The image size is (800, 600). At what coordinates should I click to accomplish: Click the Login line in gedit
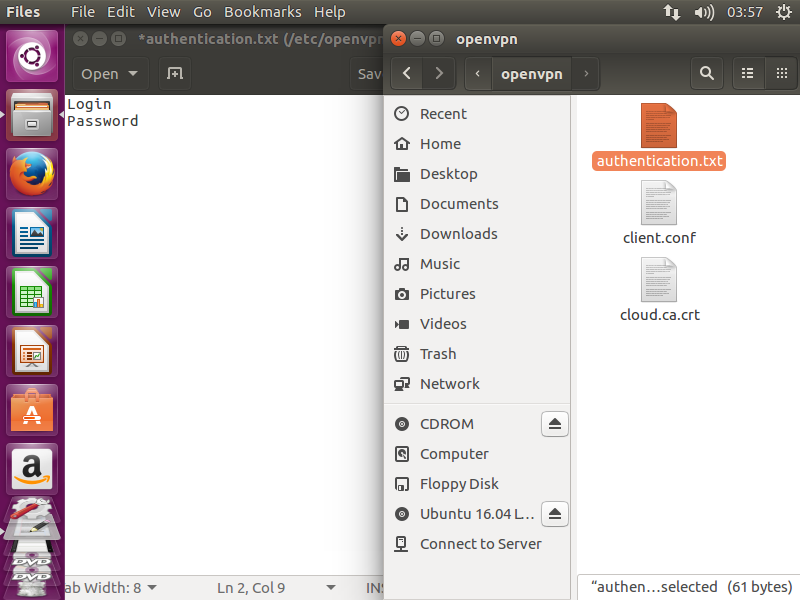click(89, 104)
